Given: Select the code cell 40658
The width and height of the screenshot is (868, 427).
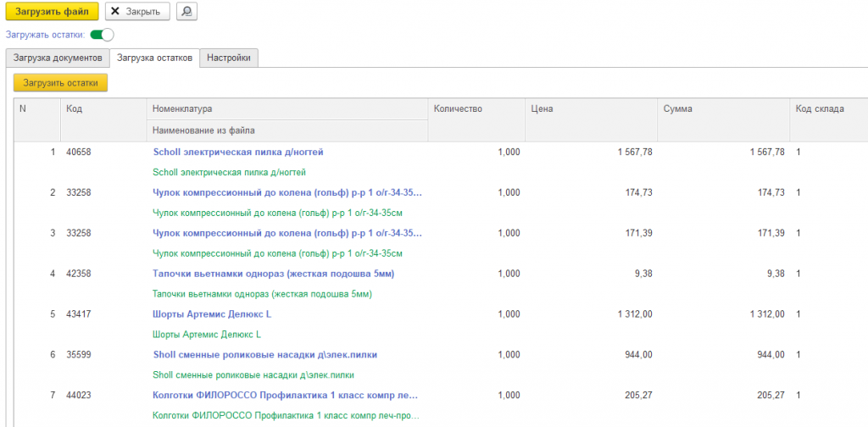Looking at the screenshot, I should tap(79, 152).
